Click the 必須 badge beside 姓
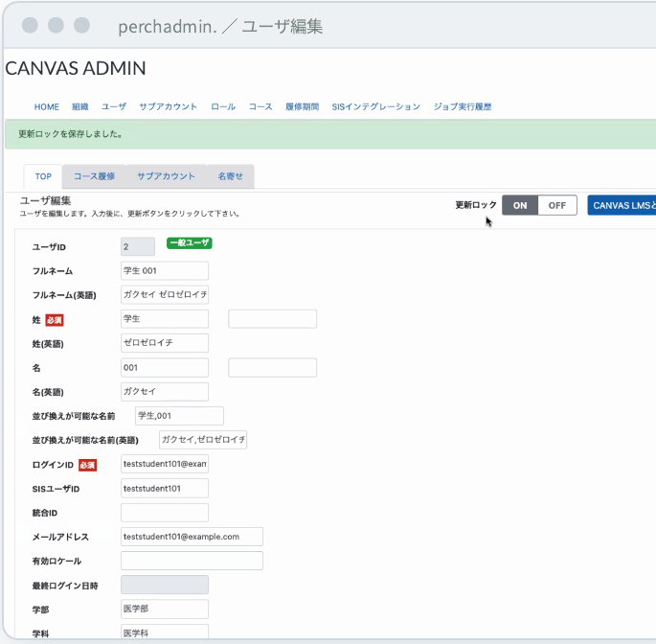656x644 pixels. pyautogui.click(x=54, y=321)
